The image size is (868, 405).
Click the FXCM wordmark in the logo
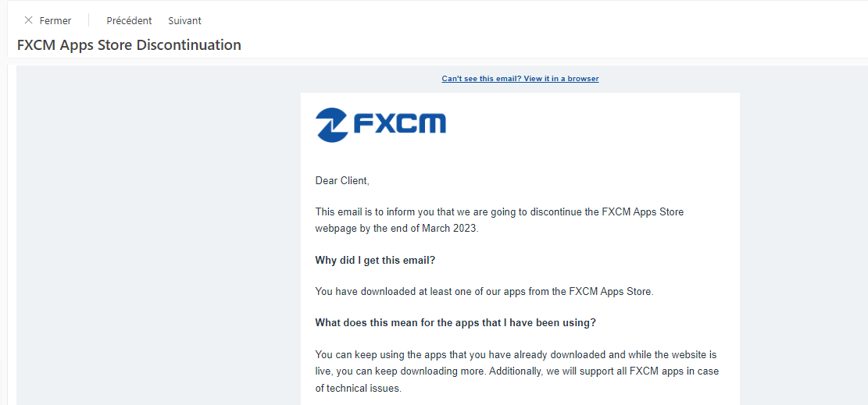coord(399,124)
